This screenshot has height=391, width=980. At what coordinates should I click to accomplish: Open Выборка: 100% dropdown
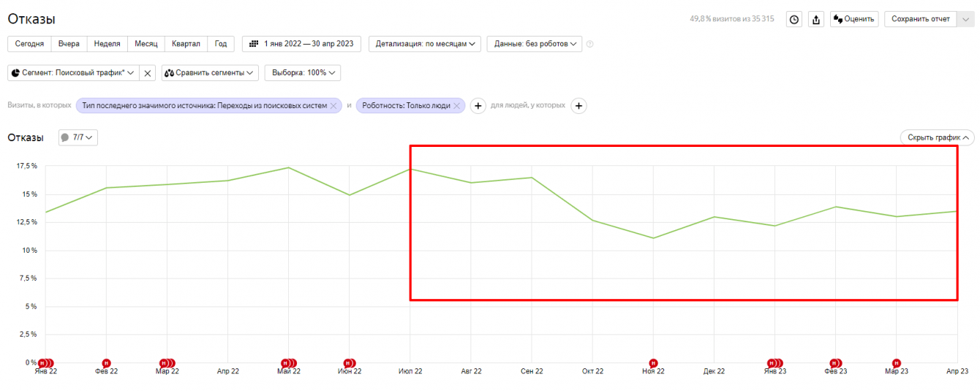(x=303, y=73)
